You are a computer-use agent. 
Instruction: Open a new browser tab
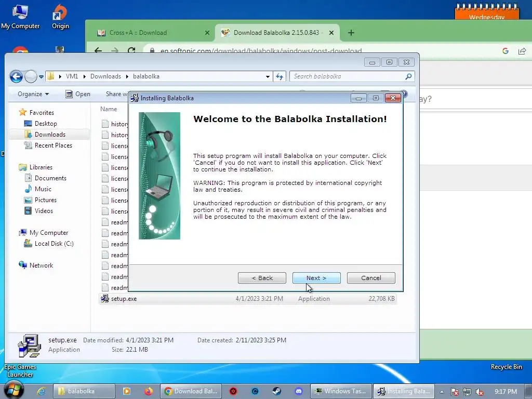click(x=351, y=33)
